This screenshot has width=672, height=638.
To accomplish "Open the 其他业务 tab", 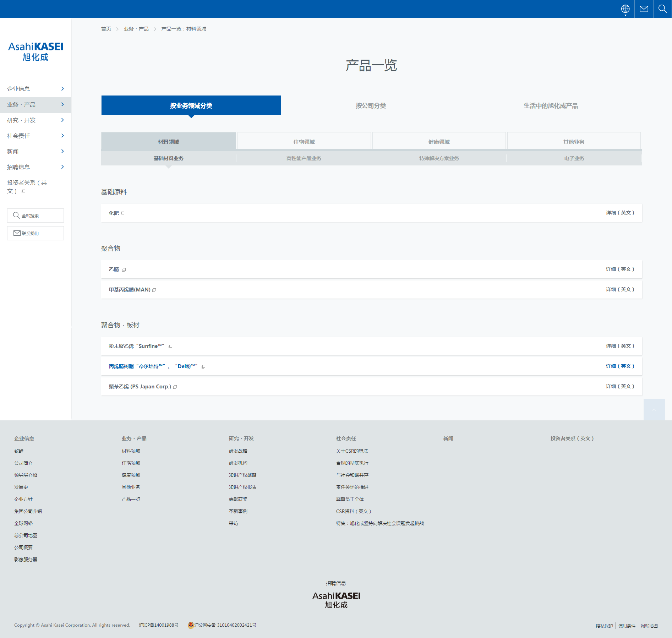I will point(574,142).
